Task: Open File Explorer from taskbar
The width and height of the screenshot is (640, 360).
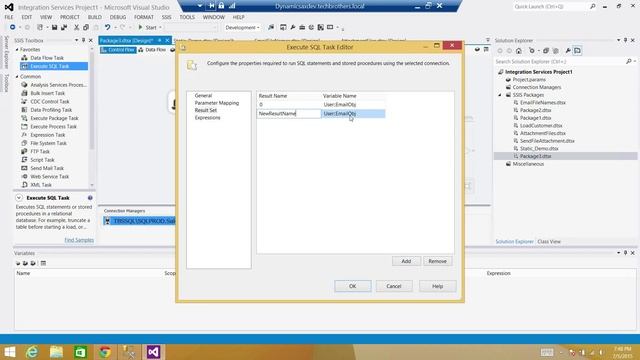Action: [56, 352]
